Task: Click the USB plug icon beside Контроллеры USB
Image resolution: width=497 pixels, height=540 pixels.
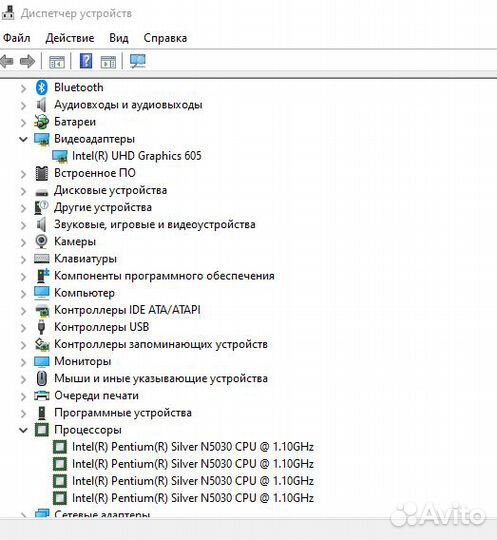Action: (x=41, y=327)
